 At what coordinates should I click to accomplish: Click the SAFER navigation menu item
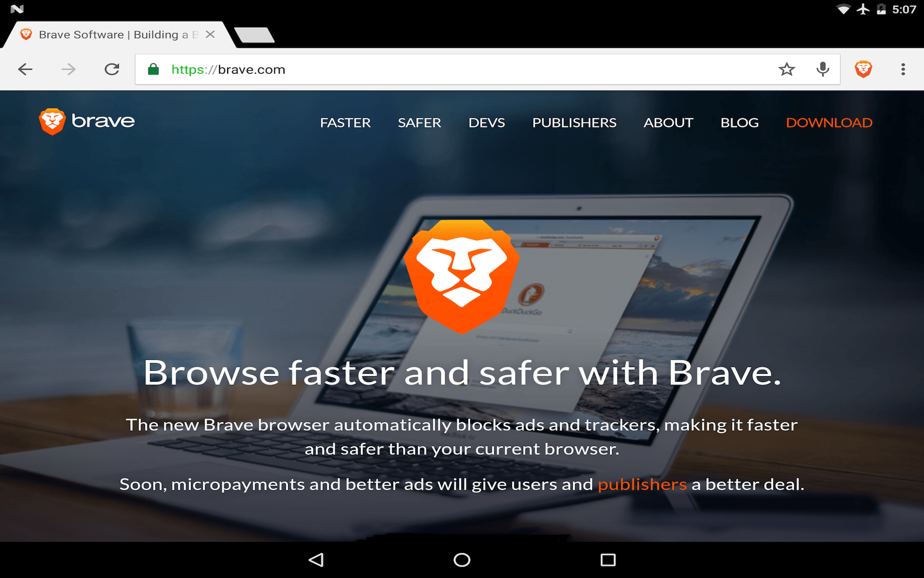[419, 122]
